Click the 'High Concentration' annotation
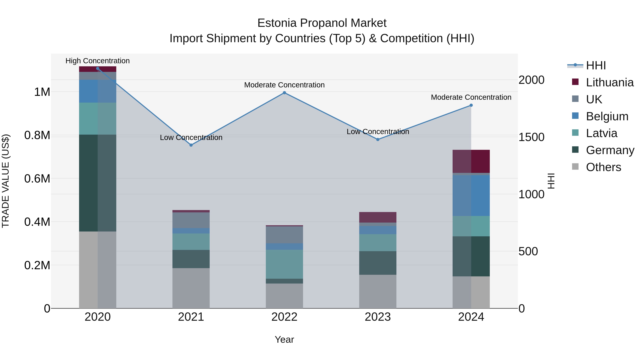644x362 pixels. click(x=98, y=61)
